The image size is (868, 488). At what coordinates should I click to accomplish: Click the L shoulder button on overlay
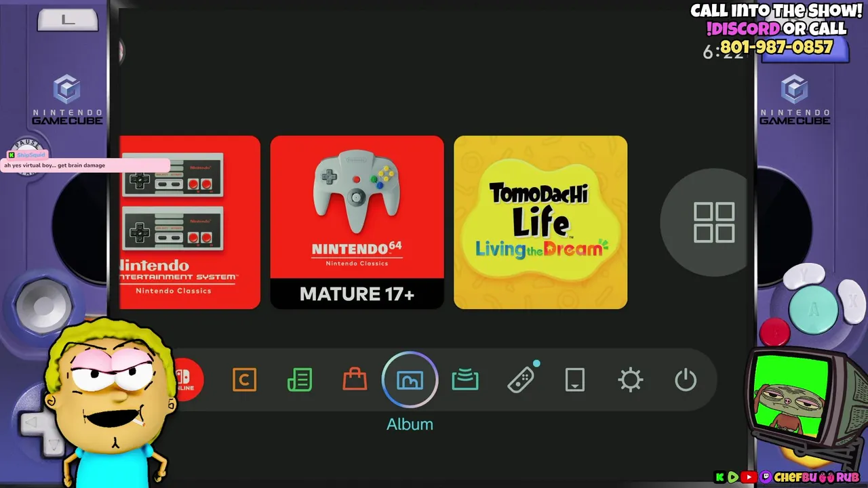68,20
